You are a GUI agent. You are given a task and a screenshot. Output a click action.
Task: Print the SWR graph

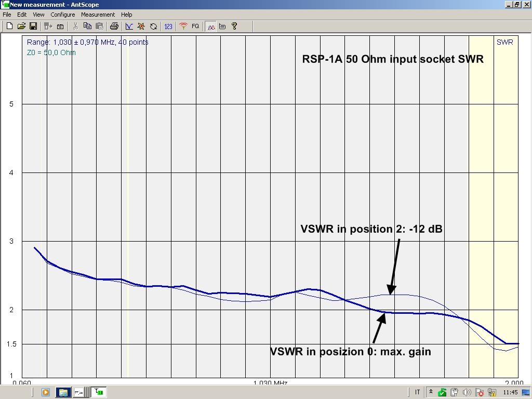[x=114, y=26]
